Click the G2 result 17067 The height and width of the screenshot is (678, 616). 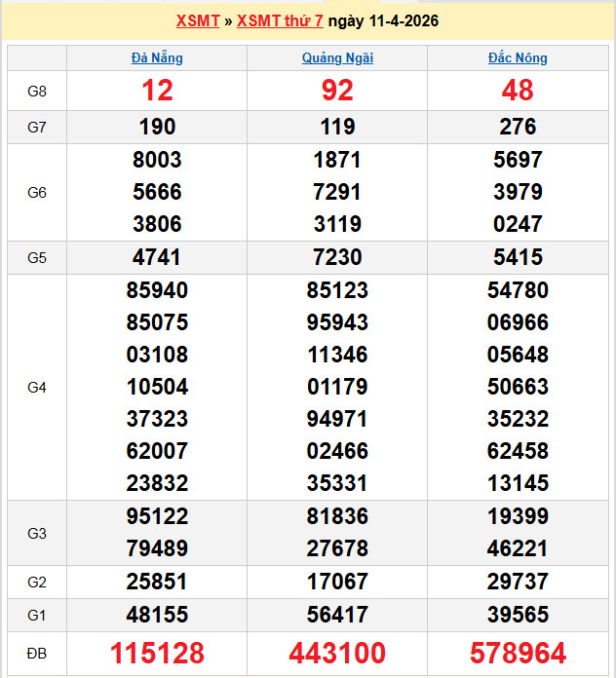point(337,582)
